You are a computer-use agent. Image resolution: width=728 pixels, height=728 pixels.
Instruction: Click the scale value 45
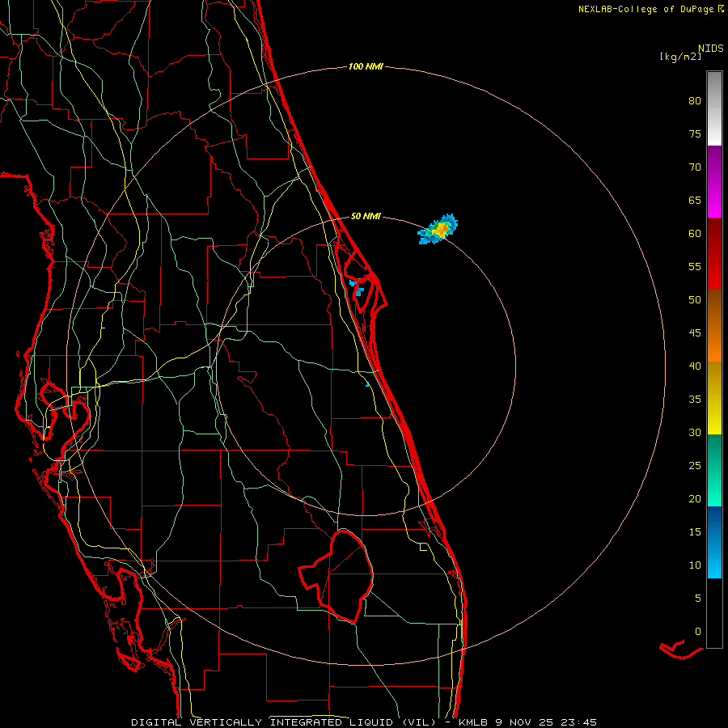[695, 333]
